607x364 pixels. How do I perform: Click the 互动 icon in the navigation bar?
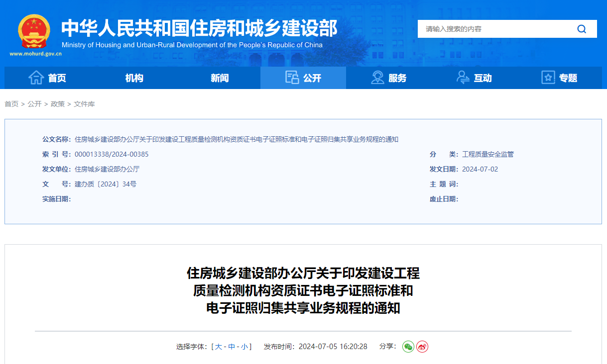tap(463, 78)
